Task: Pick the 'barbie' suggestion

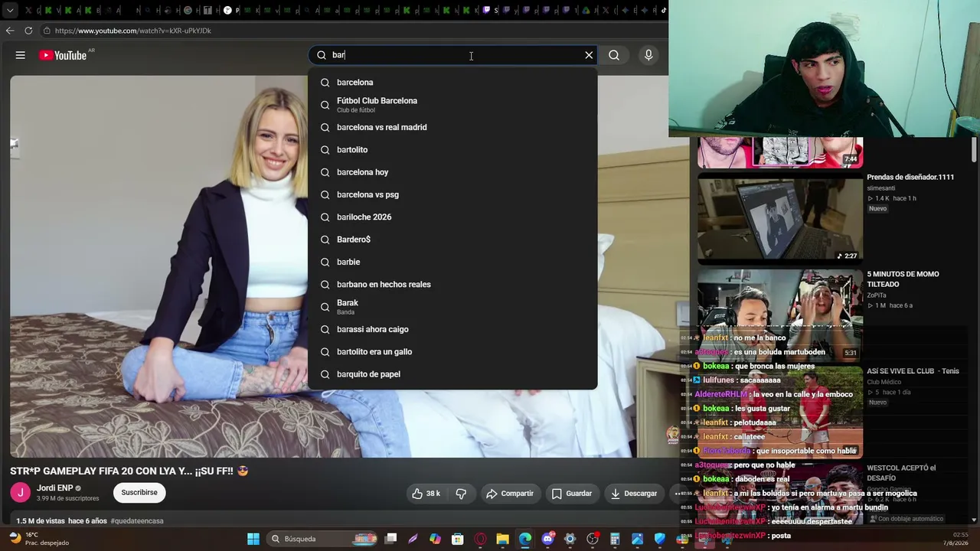Action: [452, 262]
